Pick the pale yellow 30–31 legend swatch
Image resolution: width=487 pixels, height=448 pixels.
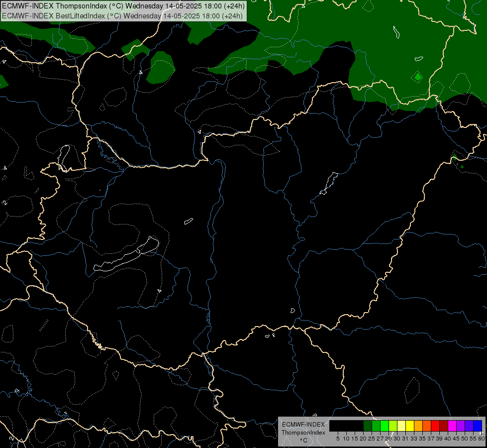(x=401, y=426)
